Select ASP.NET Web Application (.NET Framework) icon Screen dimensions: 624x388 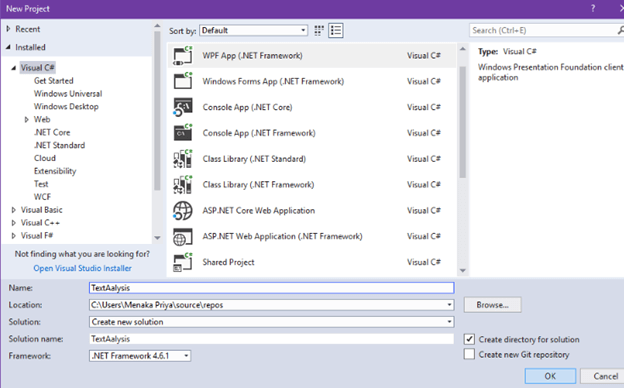[183, 236]
